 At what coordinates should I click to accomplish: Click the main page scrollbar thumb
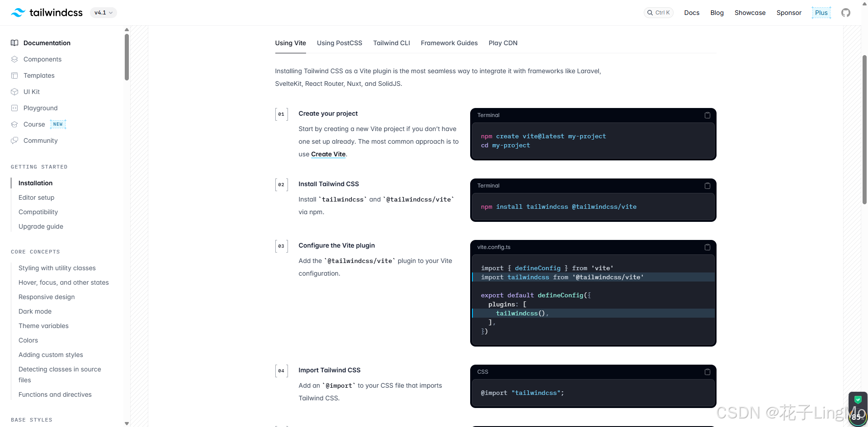[864, 130]
